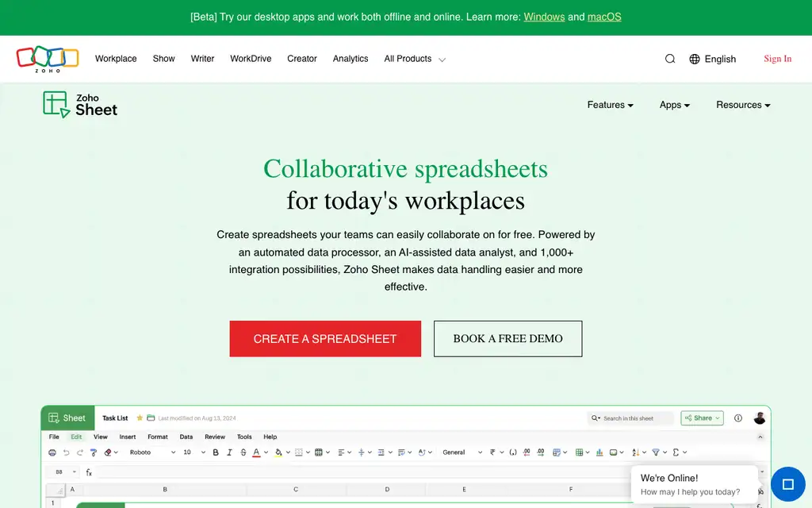Viewport: 812px width, 508px height.
Task: Click the merge cells icon
Action: (319, 452)
